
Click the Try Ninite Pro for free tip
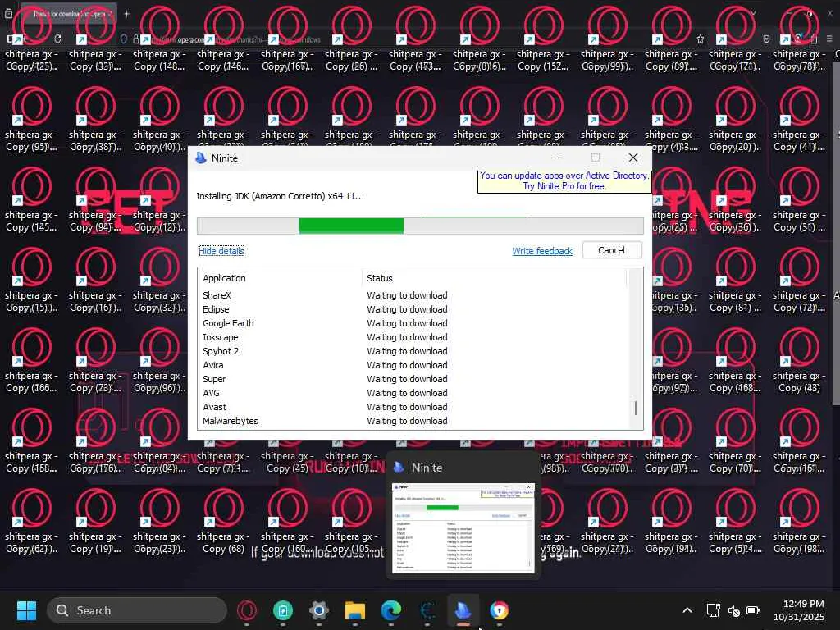click(564, 181)
